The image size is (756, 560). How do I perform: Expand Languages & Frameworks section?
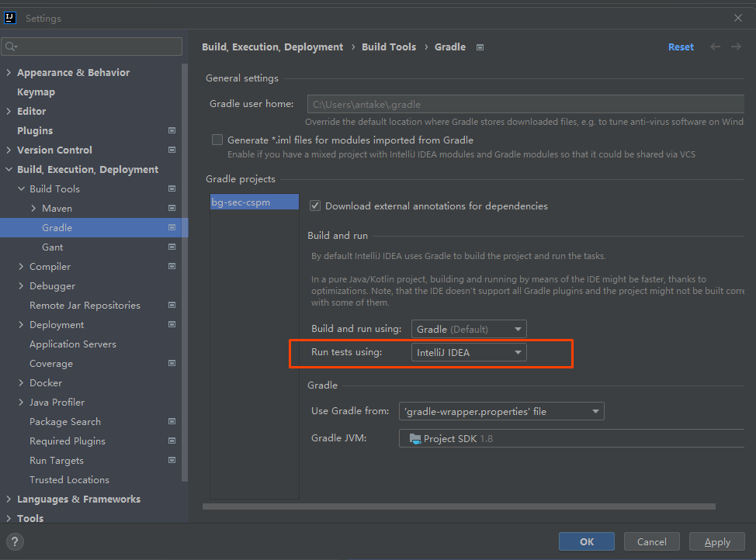(x=9, y=500)
